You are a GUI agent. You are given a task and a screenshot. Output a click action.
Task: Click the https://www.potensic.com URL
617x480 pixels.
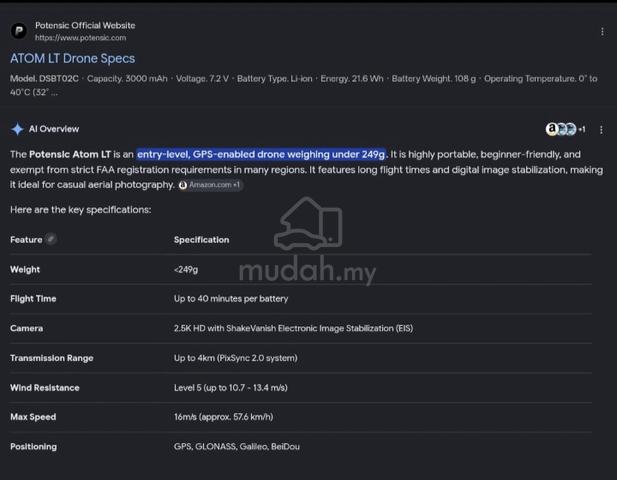[x=81, y=38]
